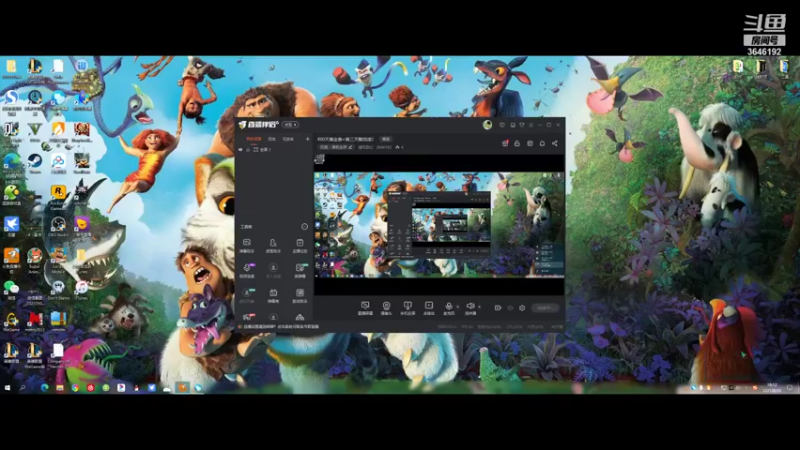
Task: Open Rockstar Games launcher desktop shortcut
Action: (x=58, y=196)
